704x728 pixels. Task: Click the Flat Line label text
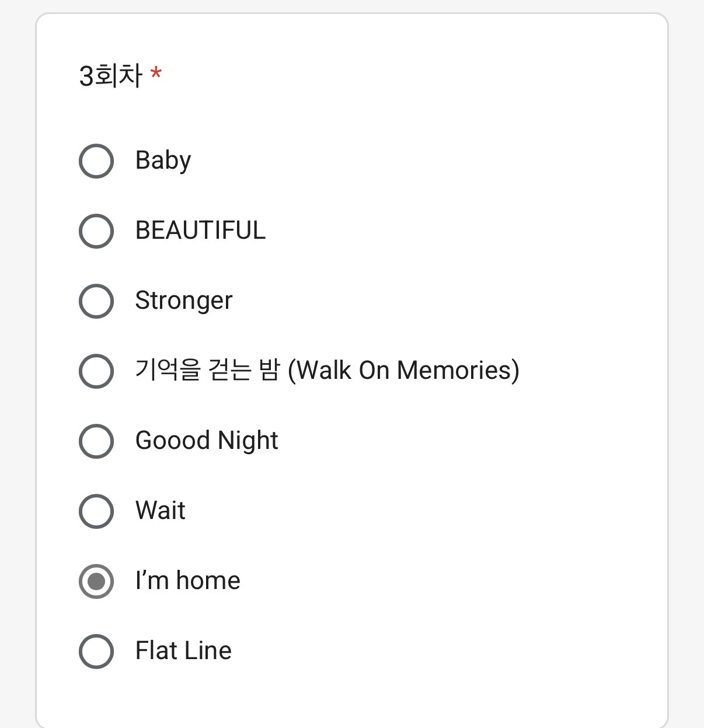[x=183, y=651]
